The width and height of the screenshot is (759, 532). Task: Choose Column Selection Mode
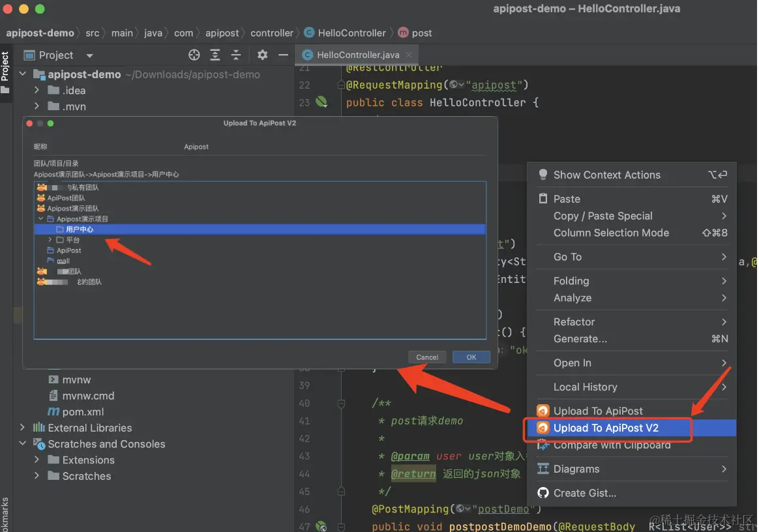632,233
